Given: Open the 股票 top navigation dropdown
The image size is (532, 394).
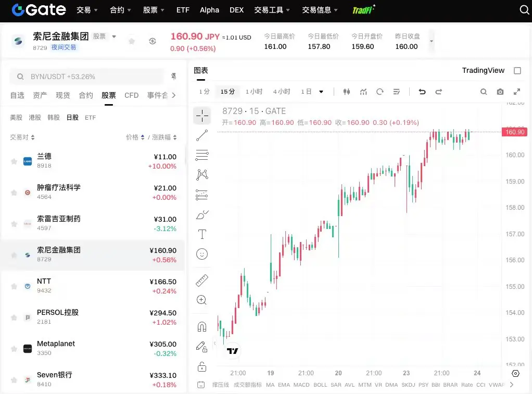Looking at the screenshot, I should pyautogui.click(x=154, y=10).
